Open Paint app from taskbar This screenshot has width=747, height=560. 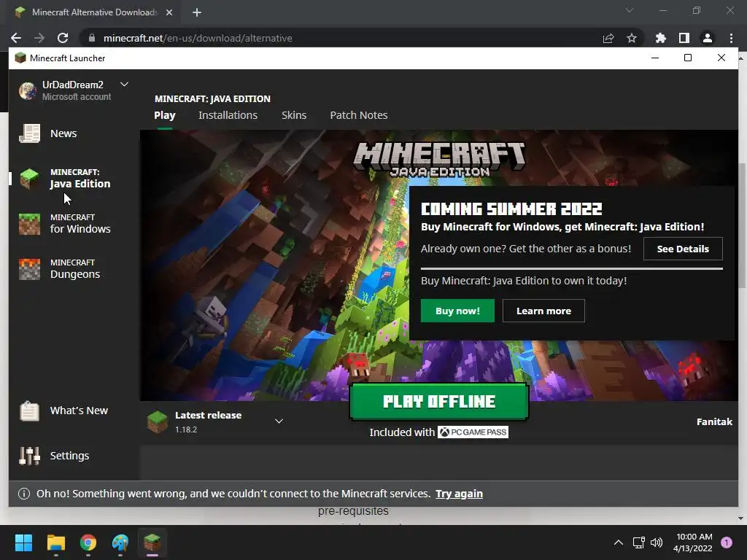click(120, 542)
